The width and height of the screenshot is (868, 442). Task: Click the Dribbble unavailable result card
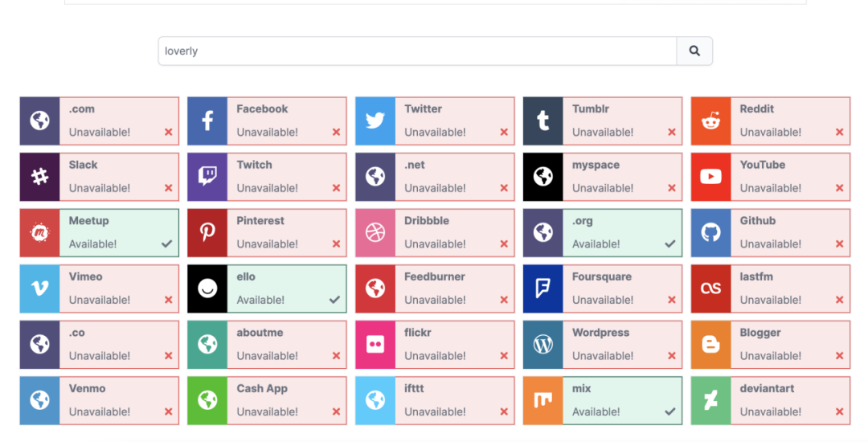pos(454,232)
